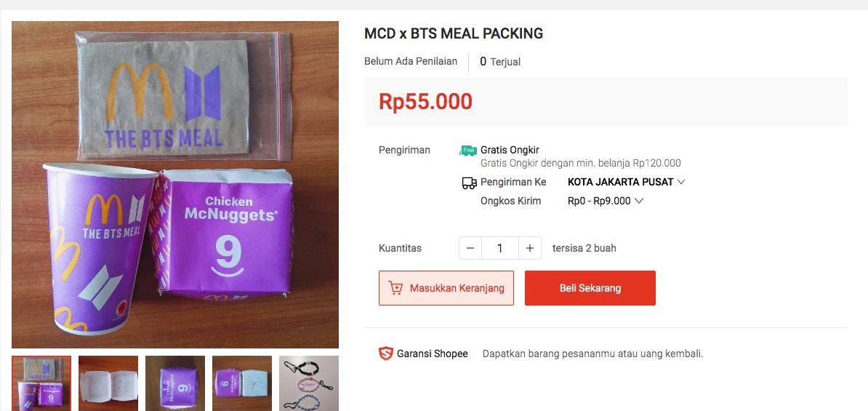View the open white box thumbnail

click(x=108, y=383)
